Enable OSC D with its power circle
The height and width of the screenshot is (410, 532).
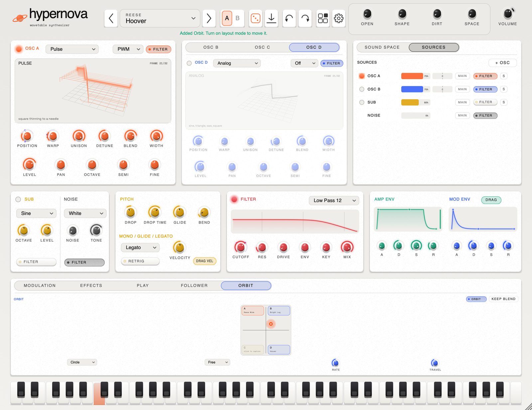coord(189,63)
